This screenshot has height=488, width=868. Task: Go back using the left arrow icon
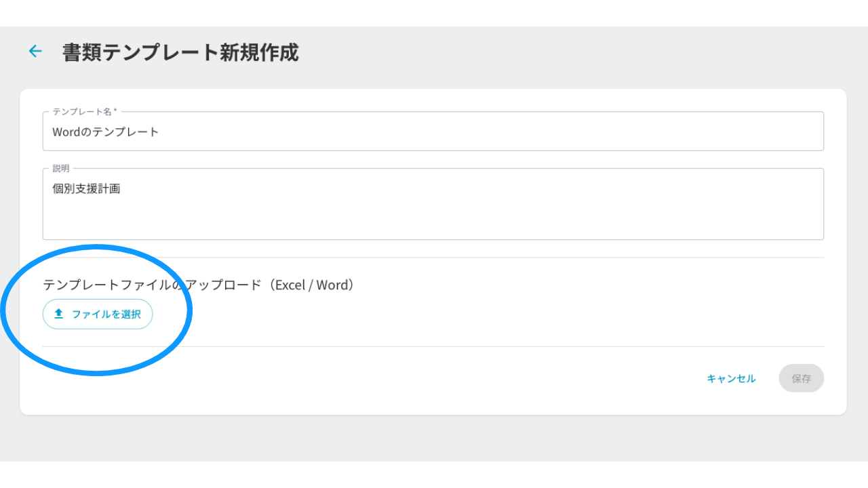point(35,51)
